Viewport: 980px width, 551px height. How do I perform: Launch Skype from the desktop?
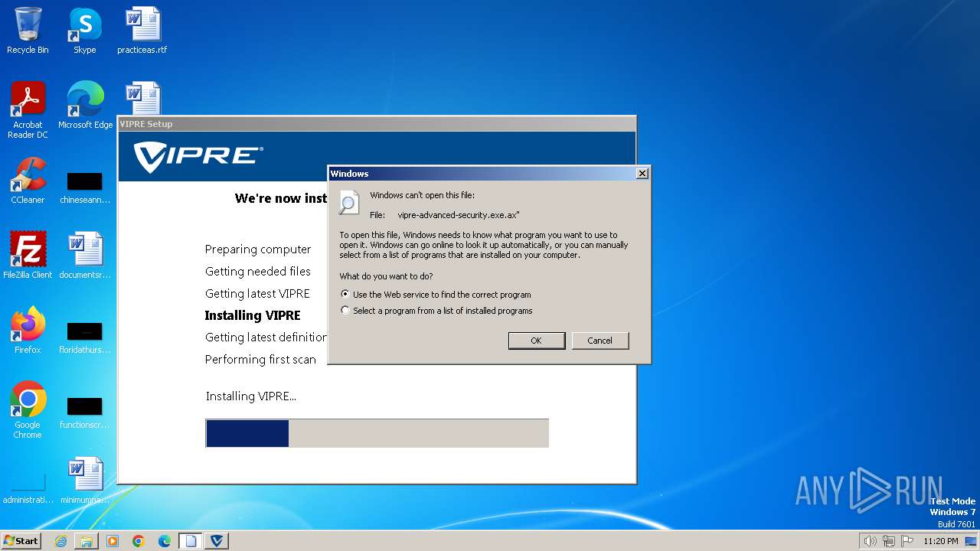pos(84,31)
